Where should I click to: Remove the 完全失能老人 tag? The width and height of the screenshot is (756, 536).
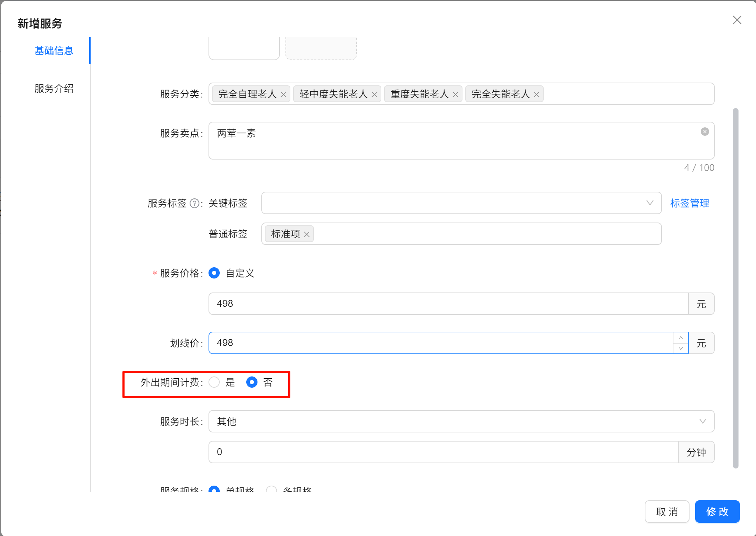(x=536, y=94)
